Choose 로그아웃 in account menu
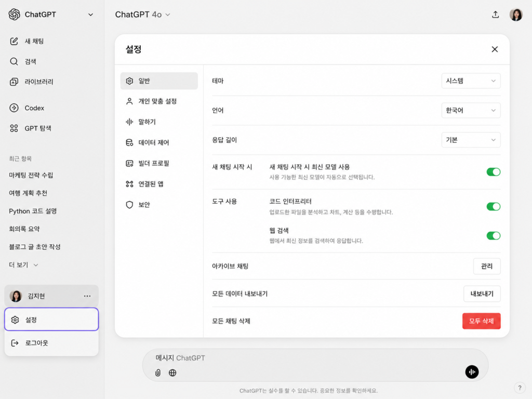 [51, 343]
